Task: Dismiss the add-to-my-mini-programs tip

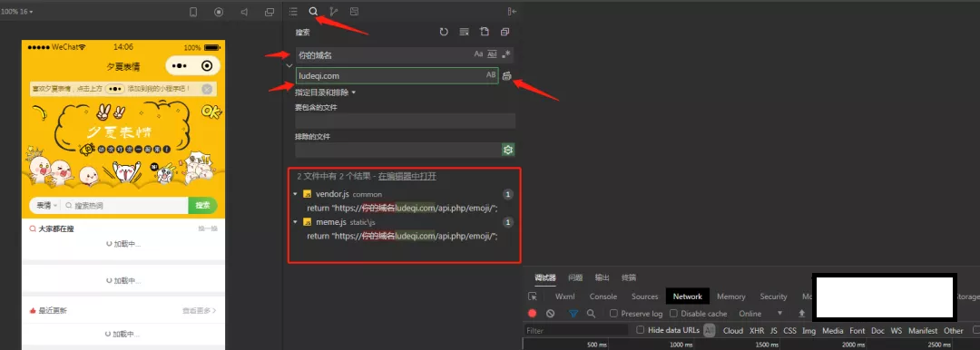Action: point(207,90)
